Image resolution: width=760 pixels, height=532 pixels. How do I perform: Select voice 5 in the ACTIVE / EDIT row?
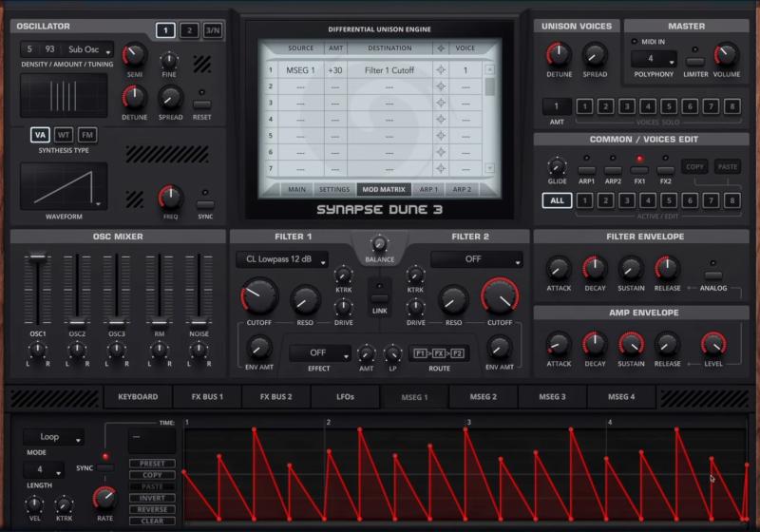[669, 200]
